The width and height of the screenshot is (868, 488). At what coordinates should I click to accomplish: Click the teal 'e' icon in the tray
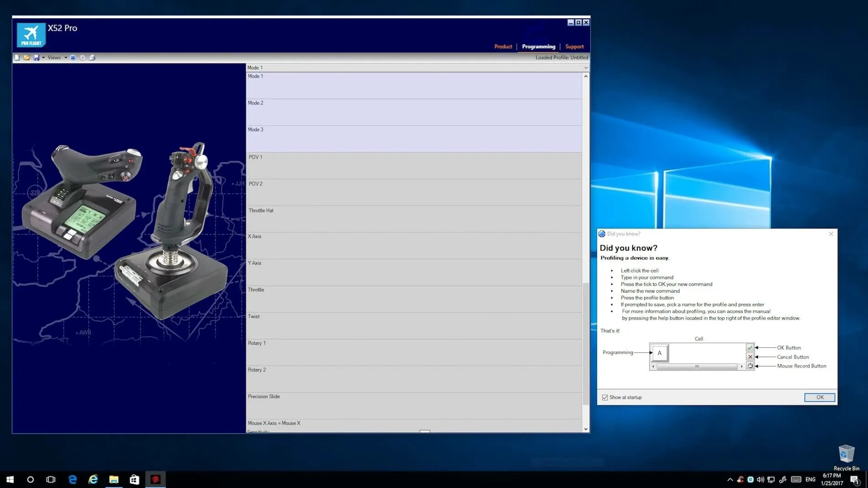pos(750,479)
